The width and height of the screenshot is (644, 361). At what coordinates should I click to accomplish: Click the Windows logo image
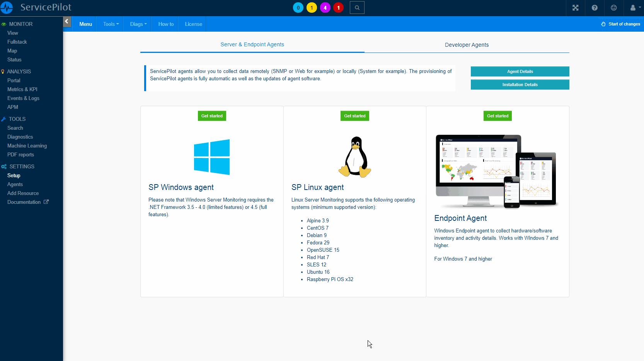pos(212,157)
